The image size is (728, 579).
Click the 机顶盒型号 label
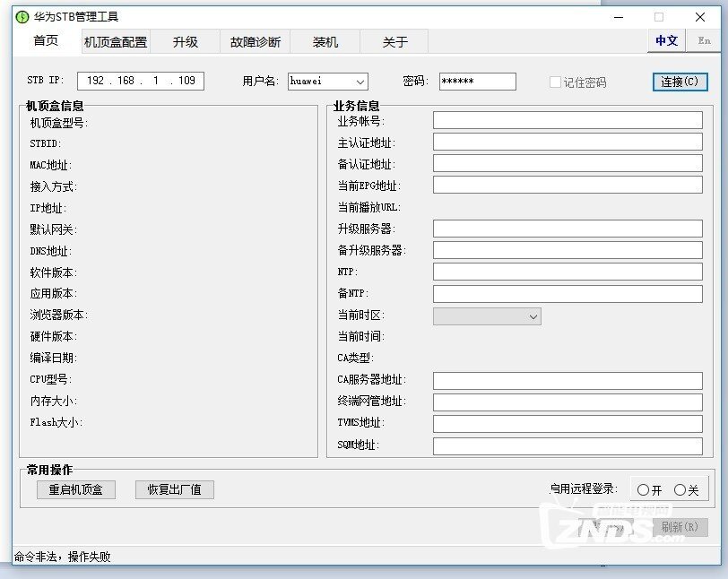pos(59,123)
